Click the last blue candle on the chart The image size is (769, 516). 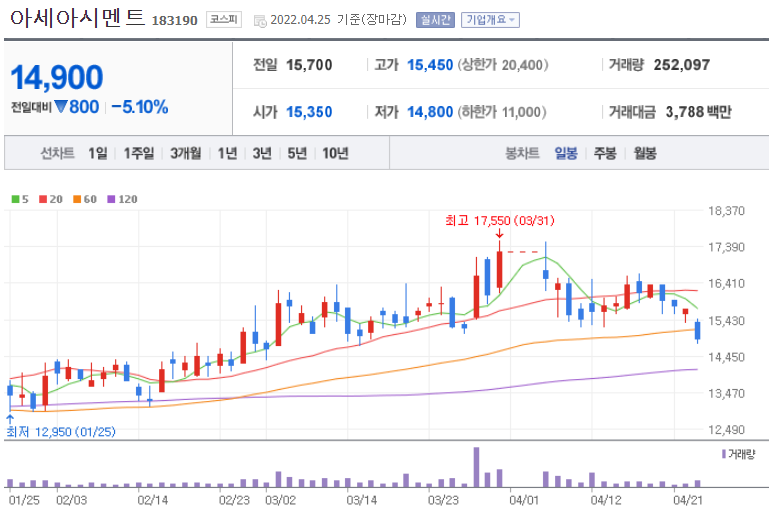[697, 330]
